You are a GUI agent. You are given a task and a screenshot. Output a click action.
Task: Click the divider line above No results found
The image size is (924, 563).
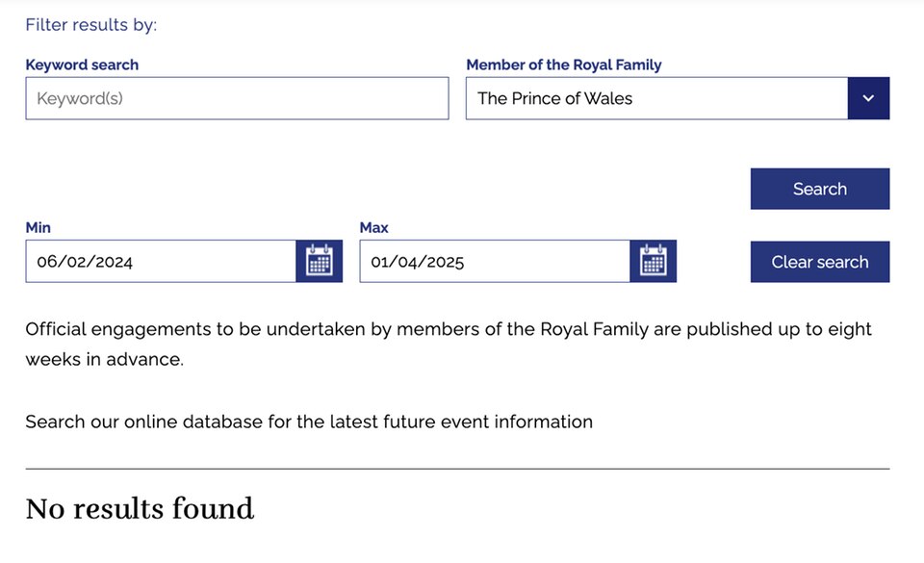tap(457, 469)
